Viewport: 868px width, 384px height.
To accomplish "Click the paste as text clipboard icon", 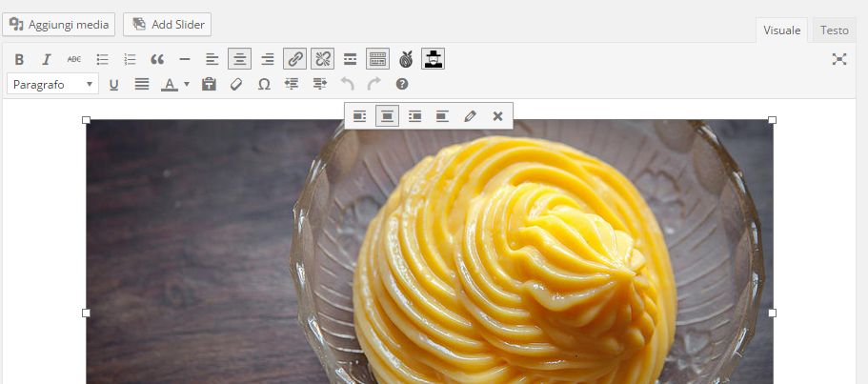I will coord(209,84).
